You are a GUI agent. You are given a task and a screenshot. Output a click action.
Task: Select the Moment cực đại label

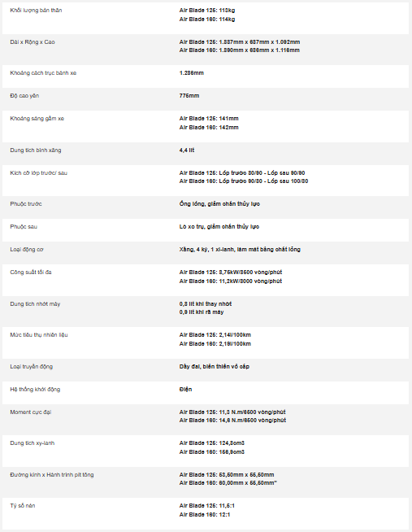click(x=31, y=412)
